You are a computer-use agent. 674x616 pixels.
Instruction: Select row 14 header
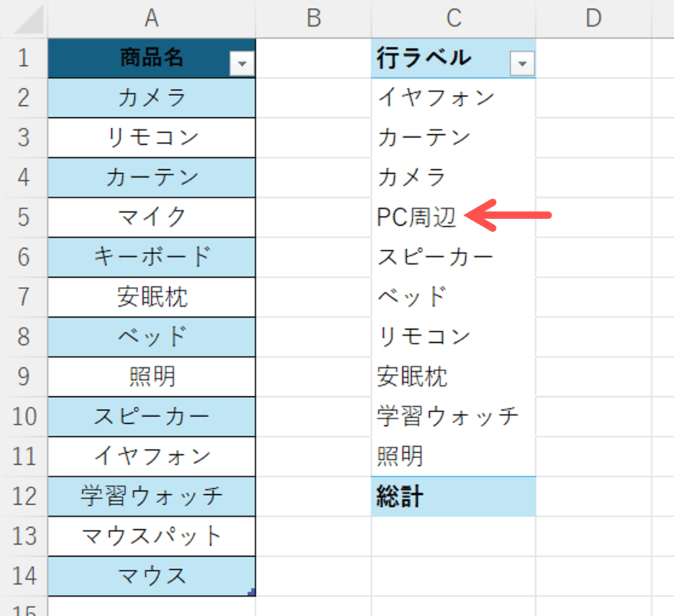click(24, 576)
